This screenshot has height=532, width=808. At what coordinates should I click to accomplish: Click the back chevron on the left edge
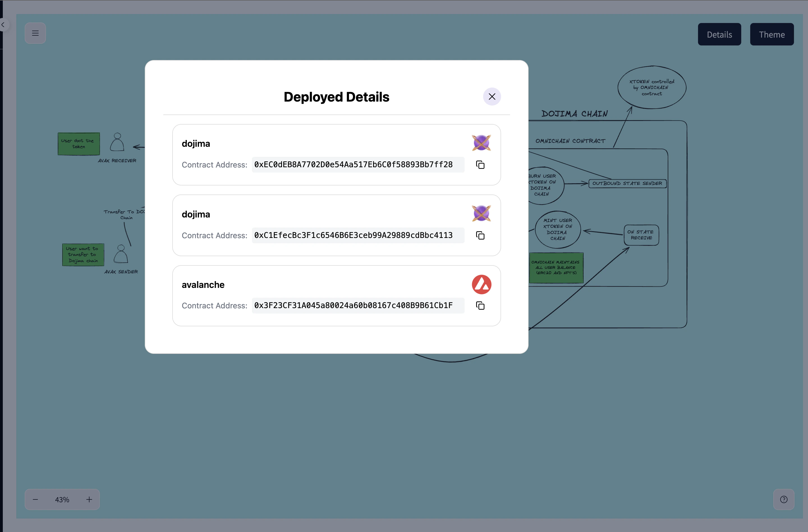(3, 24)
